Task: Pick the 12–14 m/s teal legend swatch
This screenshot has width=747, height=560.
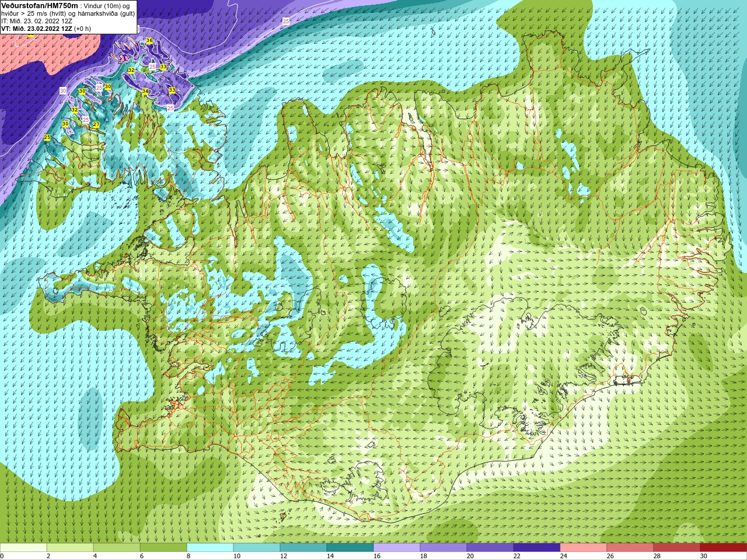Action: [x=303, y=548]
